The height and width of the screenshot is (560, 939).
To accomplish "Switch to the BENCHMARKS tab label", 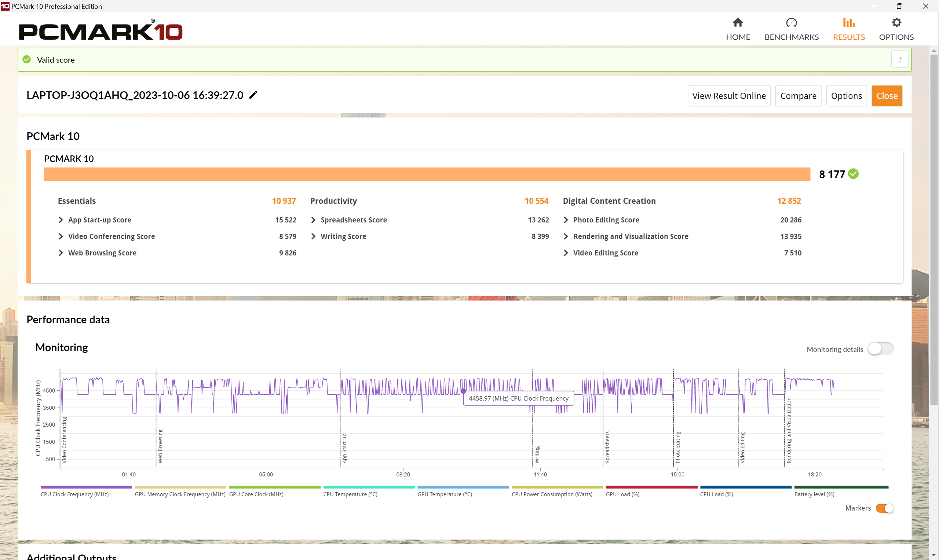I will (x=792, y=37).
